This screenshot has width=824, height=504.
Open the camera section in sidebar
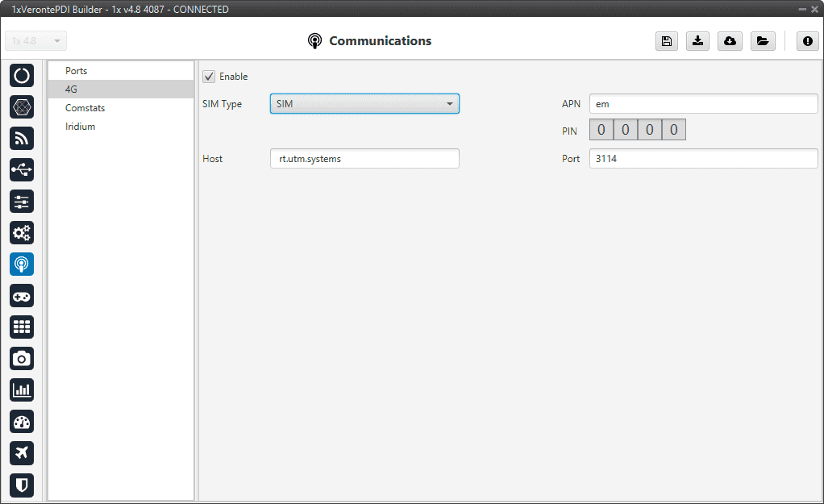click(22, 359)
